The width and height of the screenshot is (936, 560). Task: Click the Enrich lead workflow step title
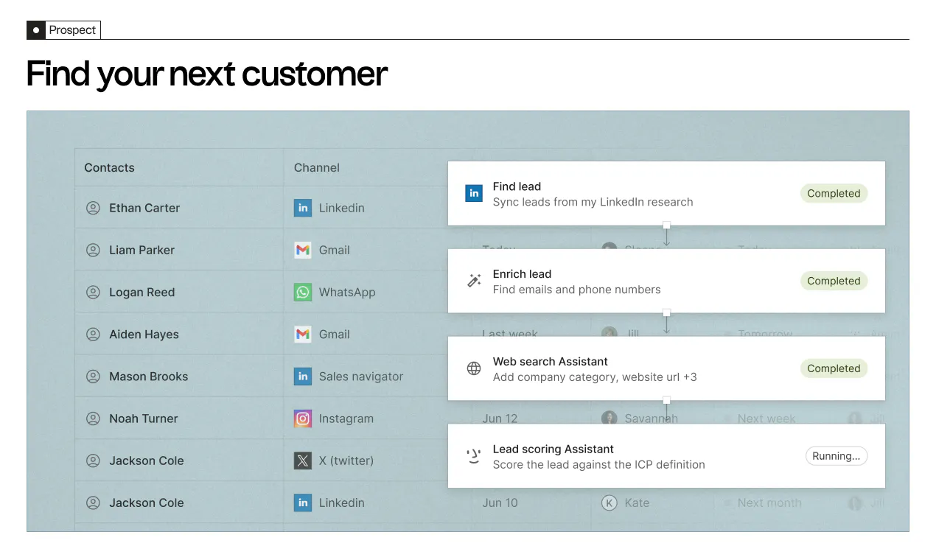pos(523,274)
